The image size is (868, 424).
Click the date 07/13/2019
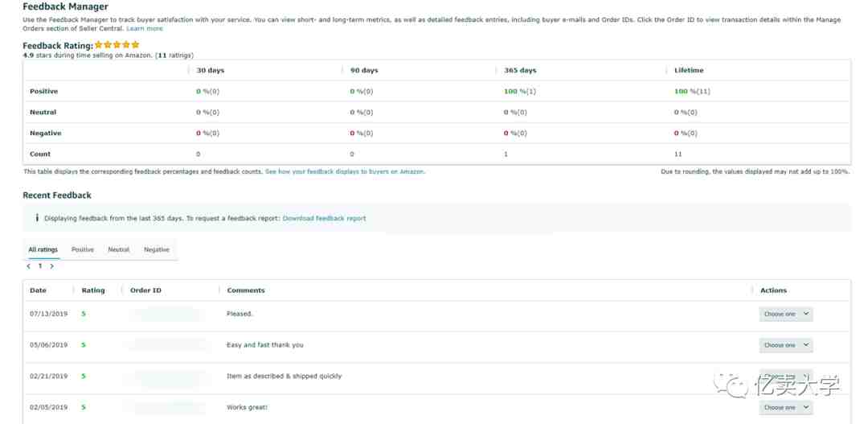pos(49,314)
